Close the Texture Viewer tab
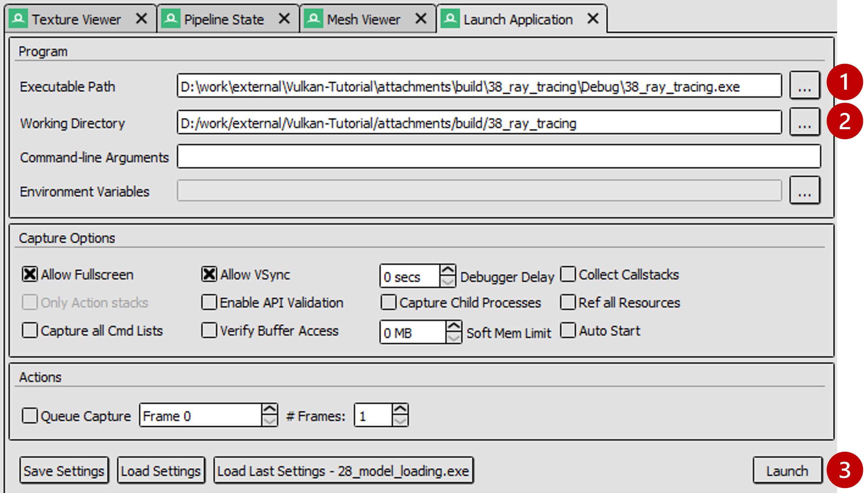The width and height of the screenshot is (868, 493). coord(142,17)
